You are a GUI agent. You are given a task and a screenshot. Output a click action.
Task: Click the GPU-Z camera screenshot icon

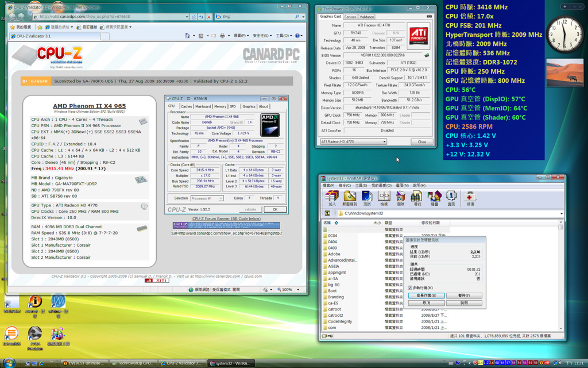pos(429,17)
